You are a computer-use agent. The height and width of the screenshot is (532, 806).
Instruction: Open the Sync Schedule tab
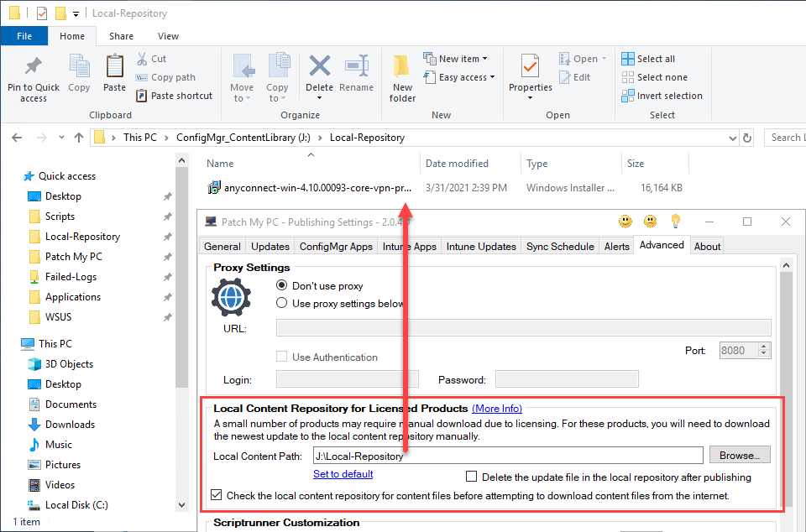pyautogui.click(x=560, y=247)
